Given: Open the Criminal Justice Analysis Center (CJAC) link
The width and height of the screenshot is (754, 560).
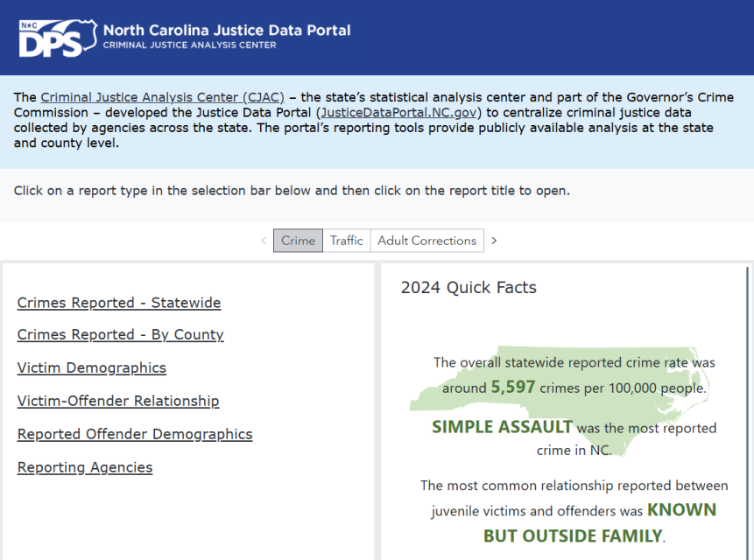Looking at the screenshot, I should click(161, 97).
